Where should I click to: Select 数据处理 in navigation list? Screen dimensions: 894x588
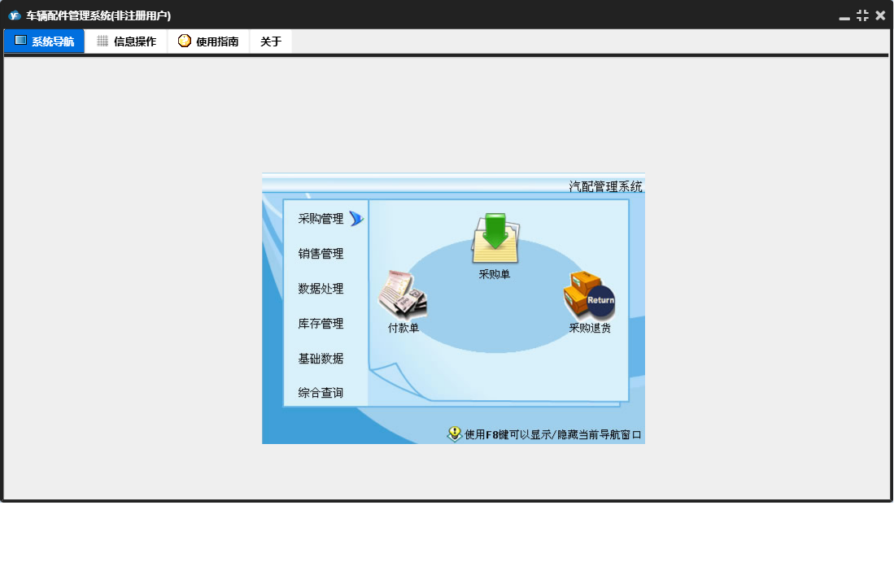(x=321, y=288)
